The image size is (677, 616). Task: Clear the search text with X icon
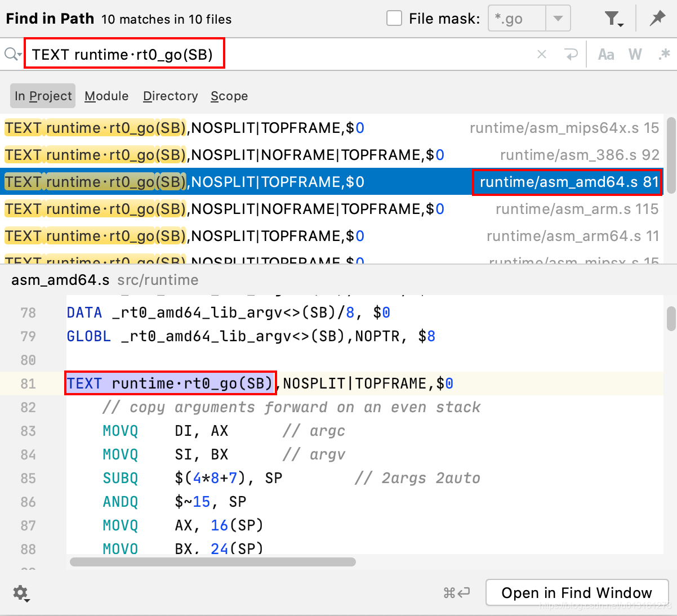pos(542,54)
